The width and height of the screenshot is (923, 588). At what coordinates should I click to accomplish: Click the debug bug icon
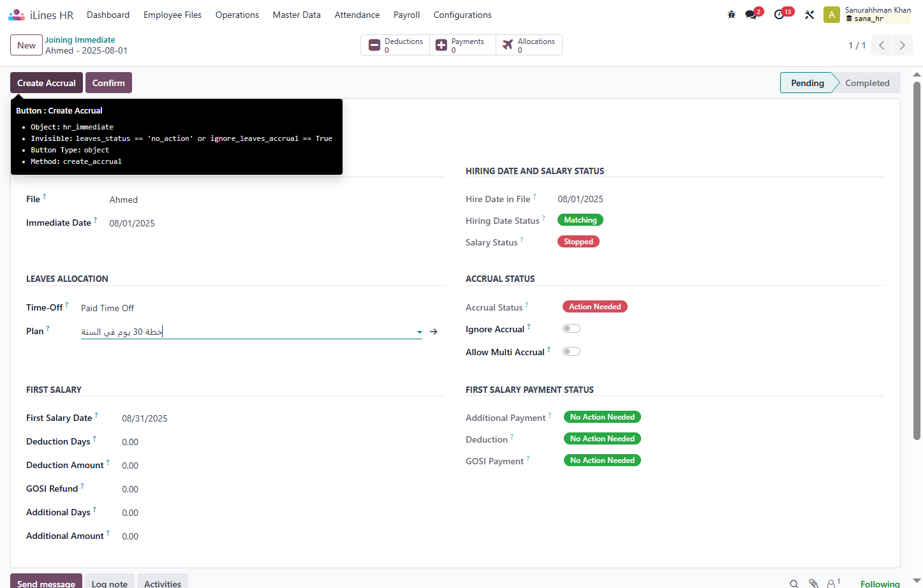pos(732,15)
